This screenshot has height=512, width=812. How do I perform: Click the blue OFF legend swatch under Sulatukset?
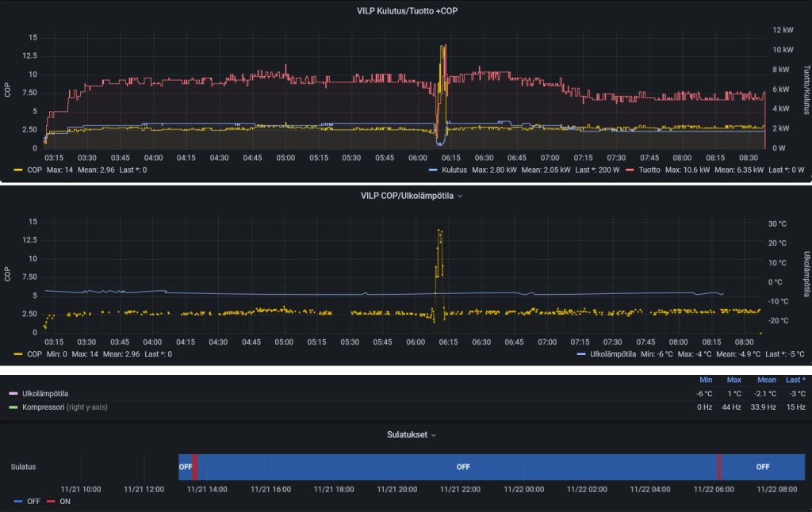(18, 502)
